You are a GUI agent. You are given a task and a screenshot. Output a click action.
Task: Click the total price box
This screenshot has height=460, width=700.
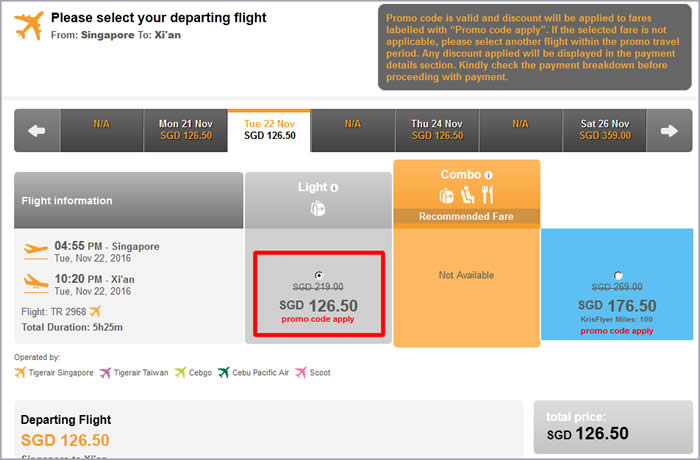tap(613, 427)
